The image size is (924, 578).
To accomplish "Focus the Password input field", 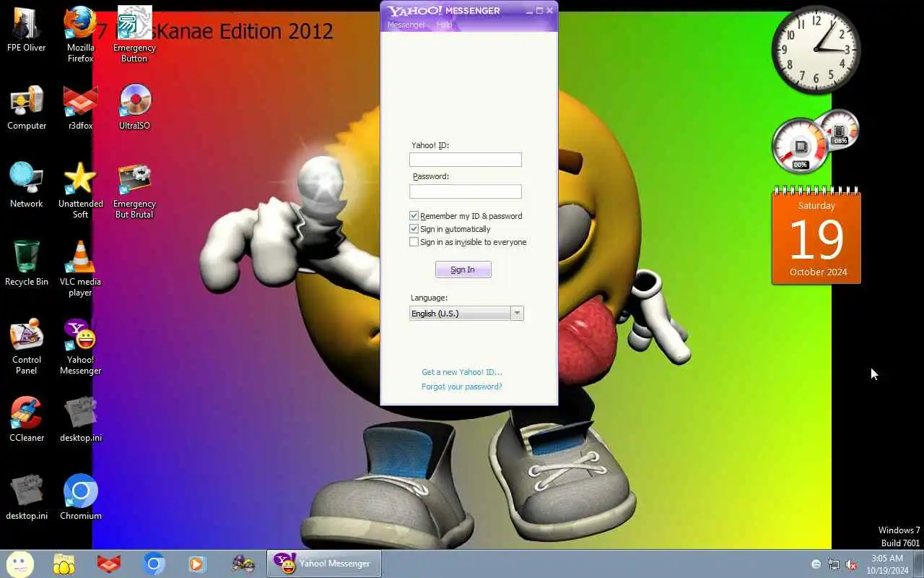I will pos(465,191).
